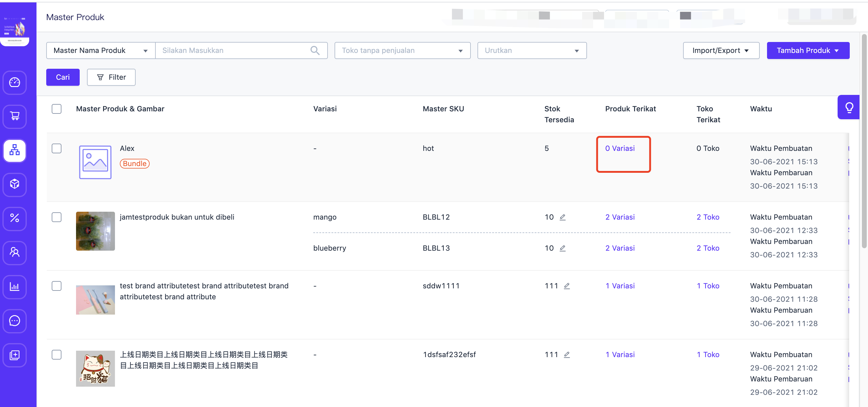Open the promotions percent icon

[15, 219]
